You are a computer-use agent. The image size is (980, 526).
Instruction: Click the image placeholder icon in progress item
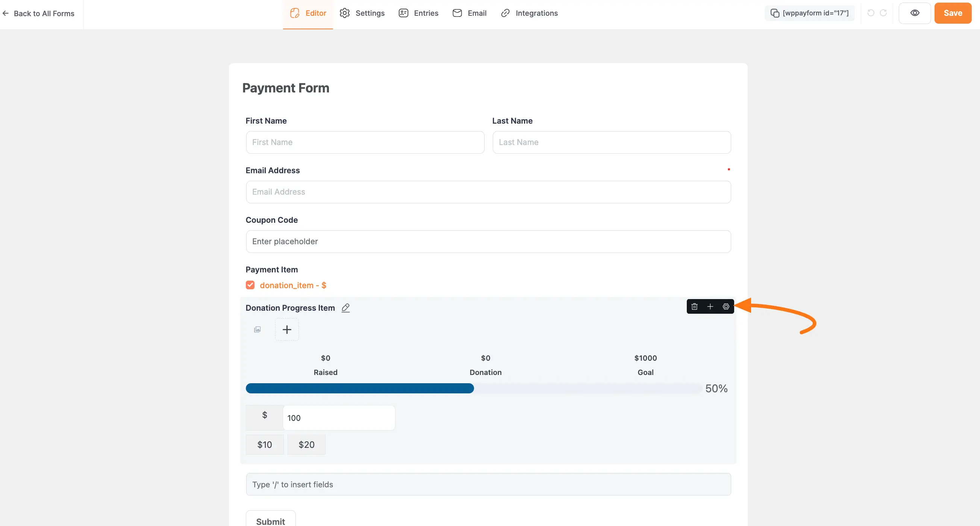[257, 330]
